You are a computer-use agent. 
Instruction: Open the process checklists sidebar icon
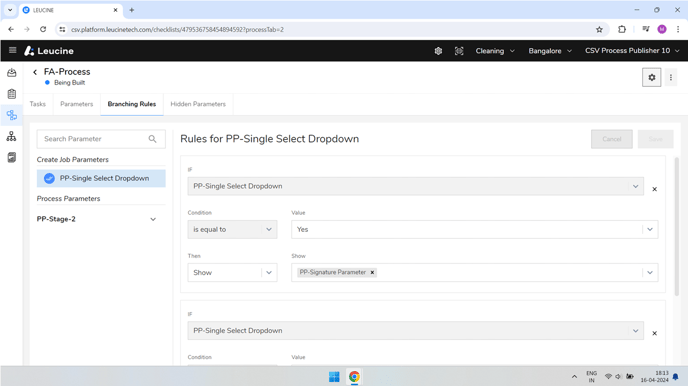pyautogui.click(x=11, y=115)
